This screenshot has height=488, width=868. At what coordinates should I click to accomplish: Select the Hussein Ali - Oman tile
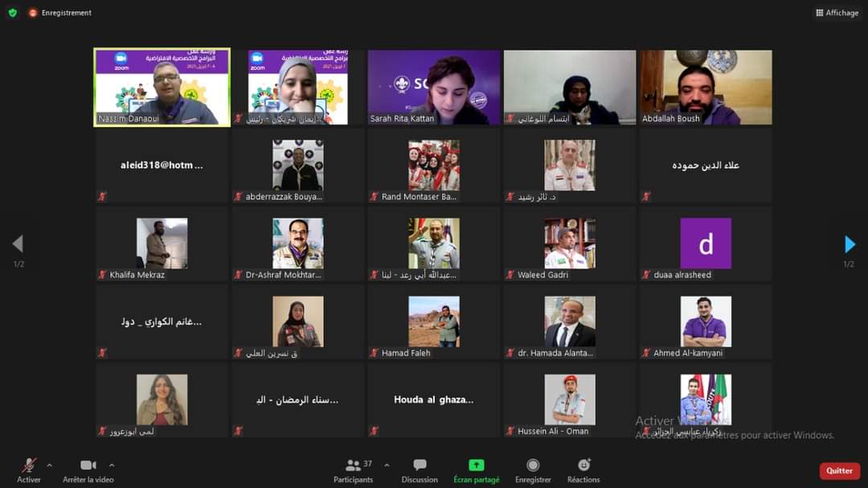click(x=569, y=400)
